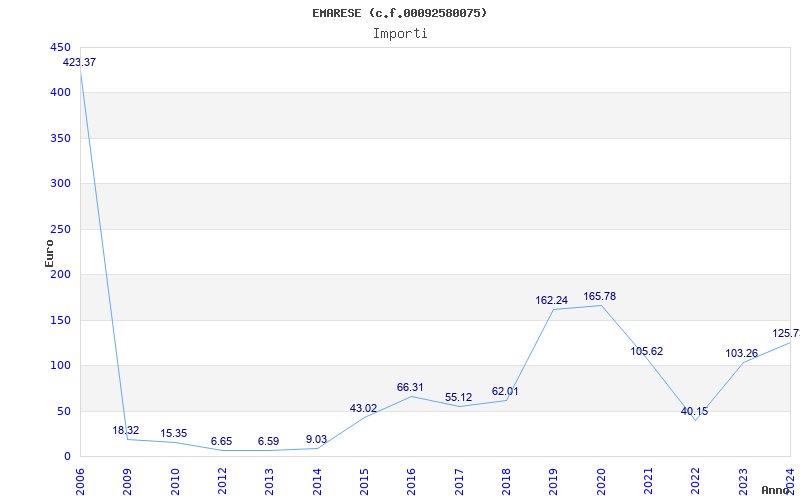
Task: Click data label 6.59
Action: tap(268, 441)
